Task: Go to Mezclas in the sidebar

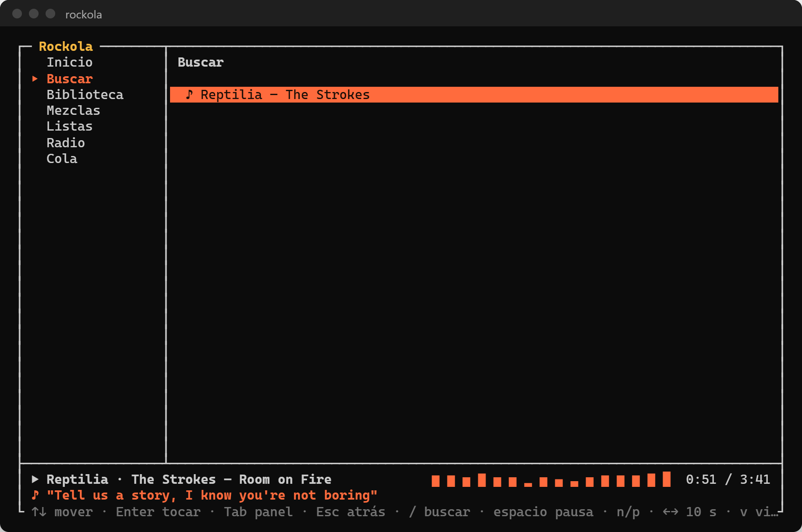Action: click(x=73, y=110)
